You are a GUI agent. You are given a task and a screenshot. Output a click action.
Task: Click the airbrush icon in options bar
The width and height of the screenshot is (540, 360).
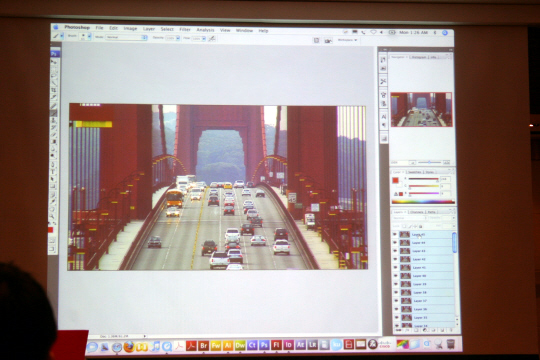pos(212,39)
